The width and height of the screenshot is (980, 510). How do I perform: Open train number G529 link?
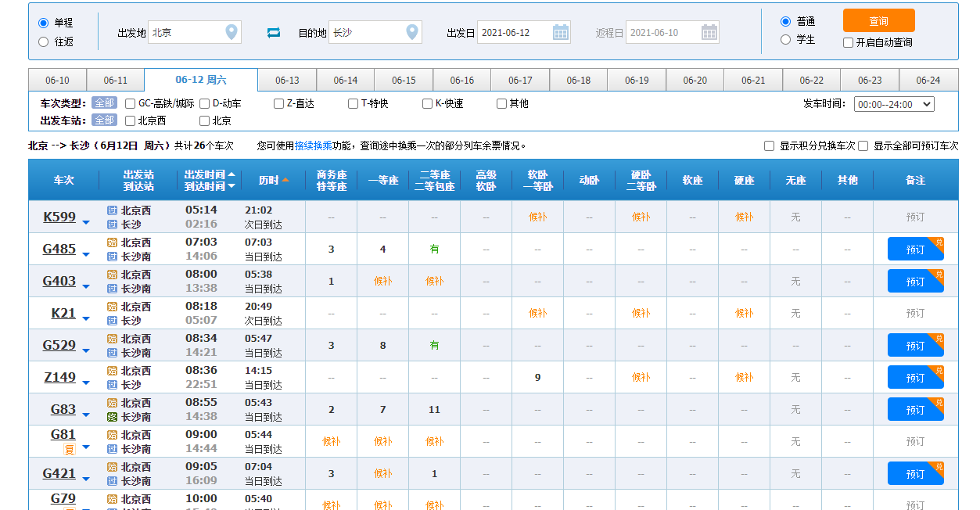(59, 345)
